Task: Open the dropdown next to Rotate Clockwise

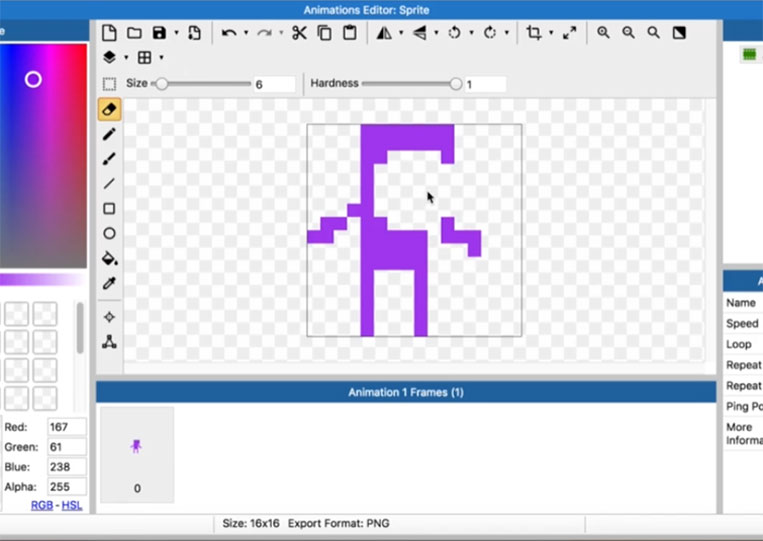Action: 507,33
